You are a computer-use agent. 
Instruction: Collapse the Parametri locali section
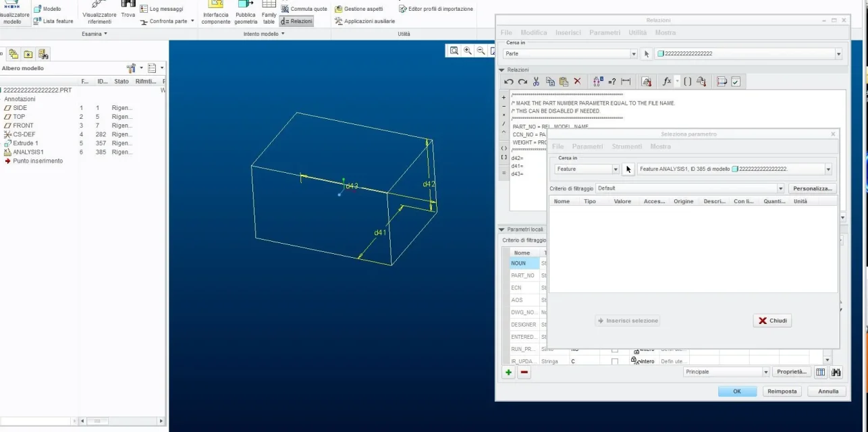click(502, 230)
